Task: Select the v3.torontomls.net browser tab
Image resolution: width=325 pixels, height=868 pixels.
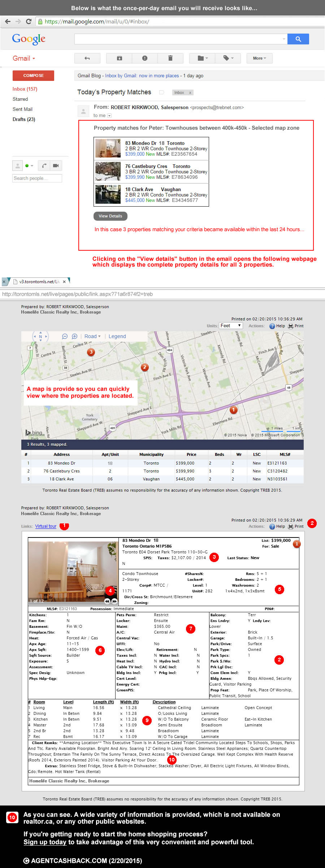Action: pos(39,282)
